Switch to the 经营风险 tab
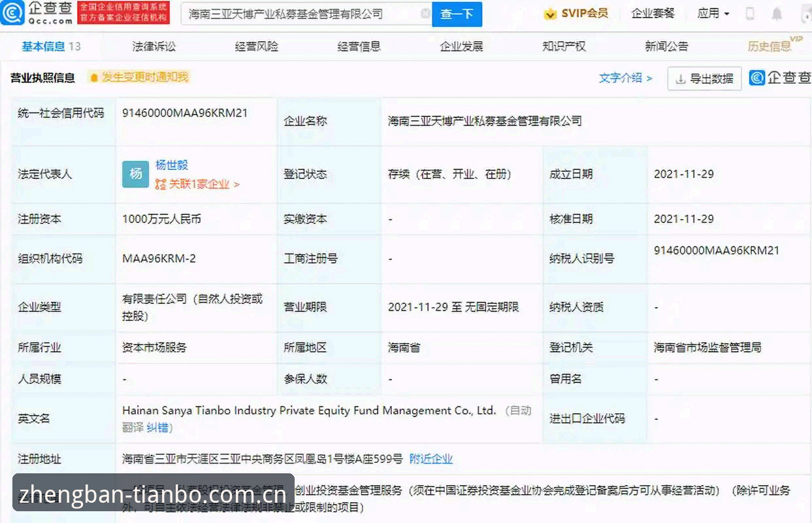 pos(256,46)
